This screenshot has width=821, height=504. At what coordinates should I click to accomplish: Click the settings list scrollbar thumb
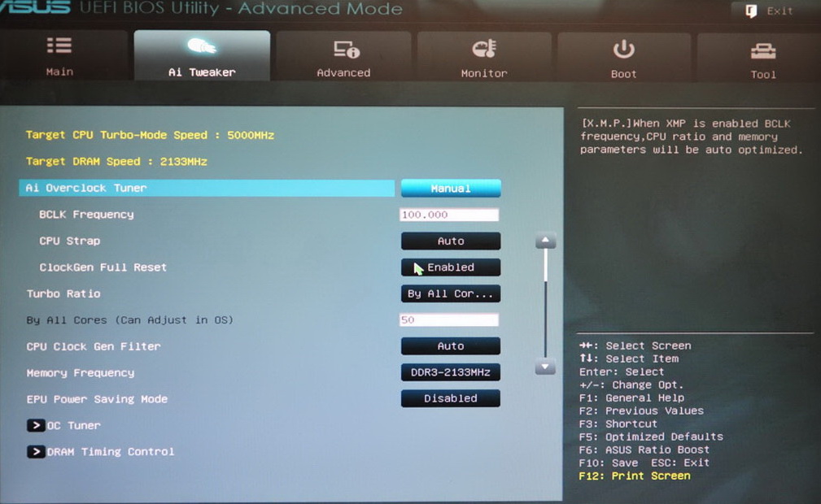click(546, 265)
